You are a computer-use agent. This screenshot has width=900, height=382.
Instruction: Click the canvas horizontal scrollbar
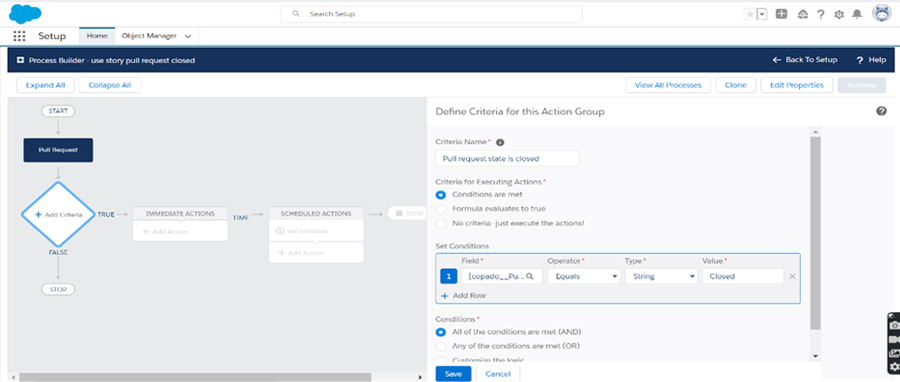pos(195,377)
